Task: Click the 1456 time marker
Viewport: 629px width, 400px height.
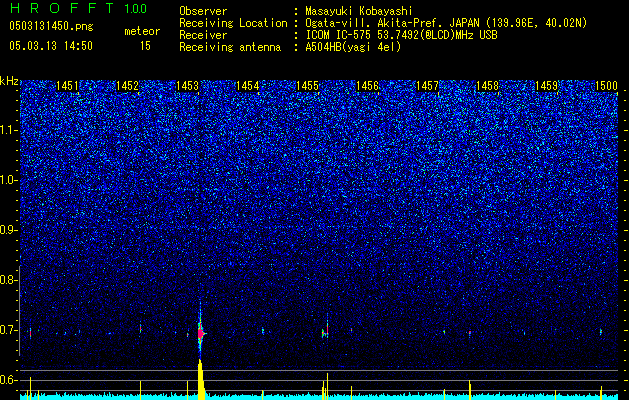Action: [367, 85]
